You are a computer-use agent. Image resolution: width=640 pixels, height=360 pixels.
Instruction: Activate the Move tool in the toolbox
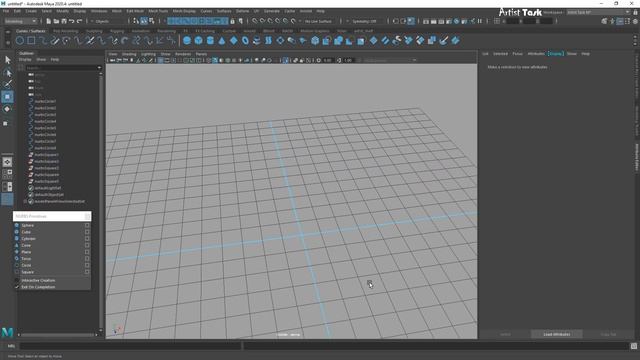7,97
